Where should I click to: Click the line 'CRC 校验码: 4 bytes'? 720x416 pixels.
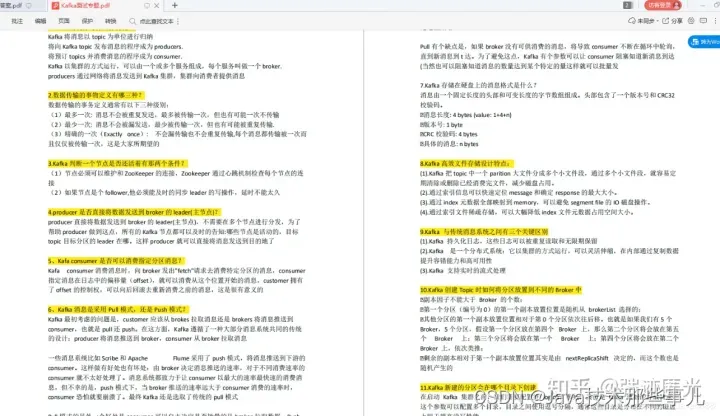pyautogui.click(x=449, y=135)
